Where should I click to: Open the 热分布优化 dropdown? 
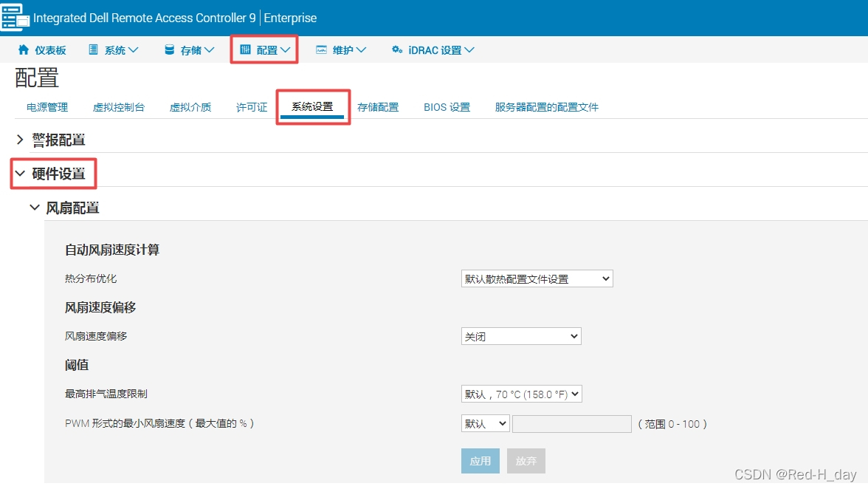[537, 278]
